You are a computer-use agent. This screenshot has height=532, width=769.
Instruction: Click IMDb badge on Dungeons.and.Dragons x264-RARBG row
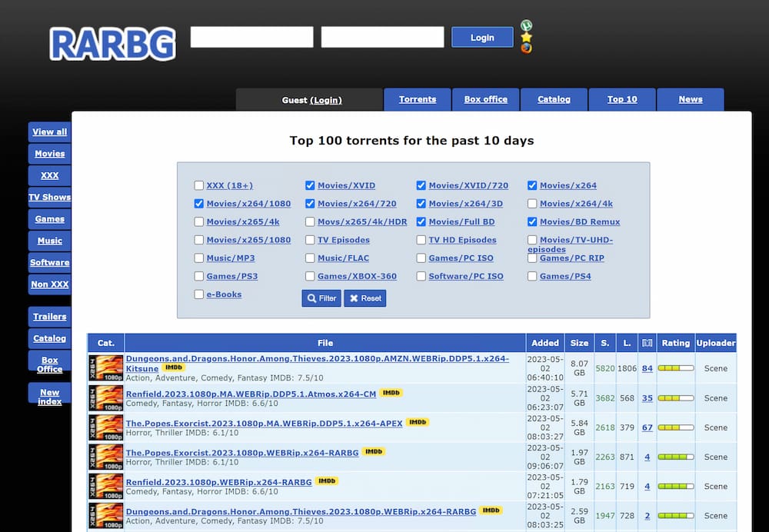click(491, 510)
